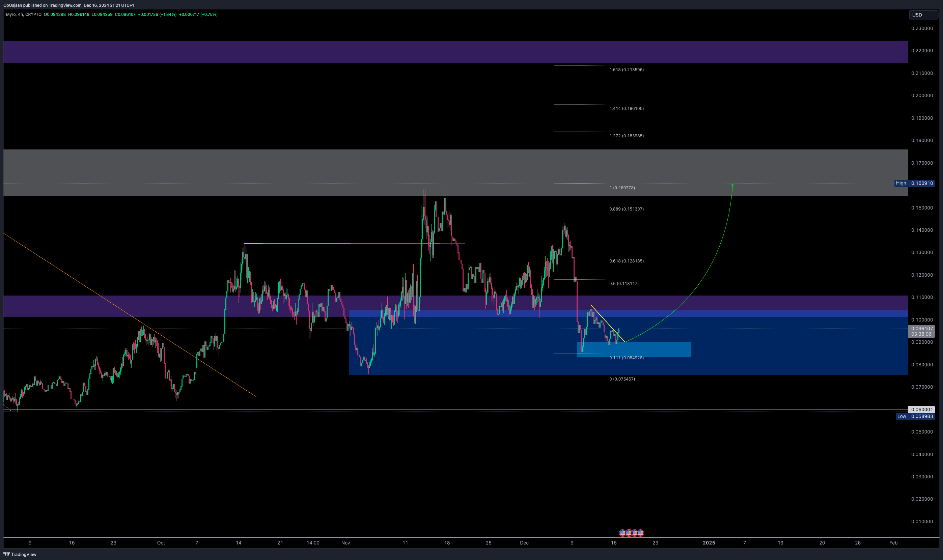Screen dimensions: 943x560
Task: Click the TradingView logo at bottom left
Action: click(x=20, y=554)
